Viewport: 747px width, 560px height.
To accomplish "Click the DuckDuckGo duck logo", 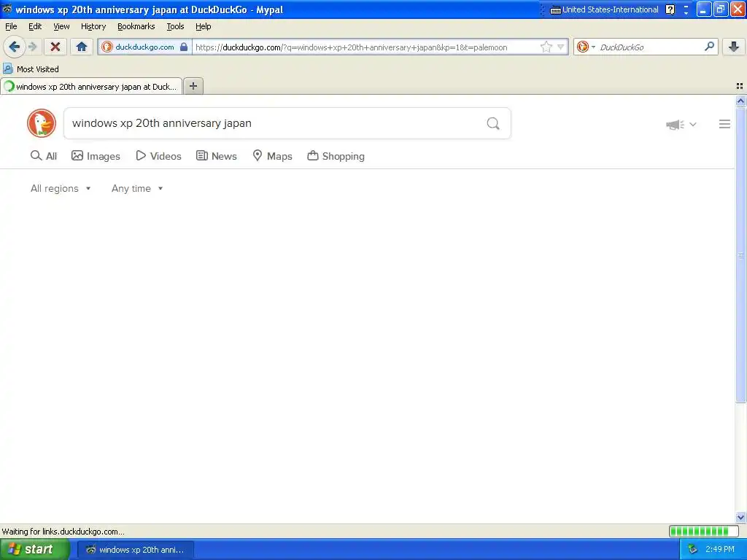I will 42,123.
